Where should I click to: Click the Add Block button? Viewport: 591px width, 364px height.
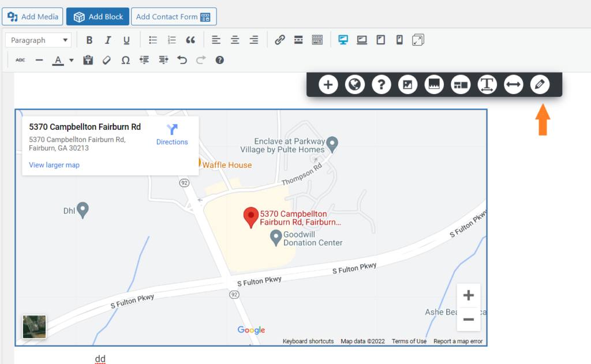click(98, 17)
